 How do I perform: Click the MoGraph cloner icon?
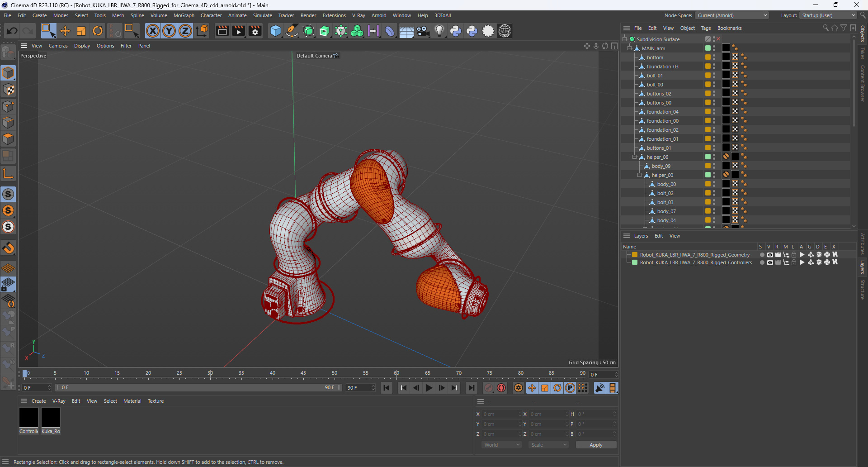(x=357, y=31)
